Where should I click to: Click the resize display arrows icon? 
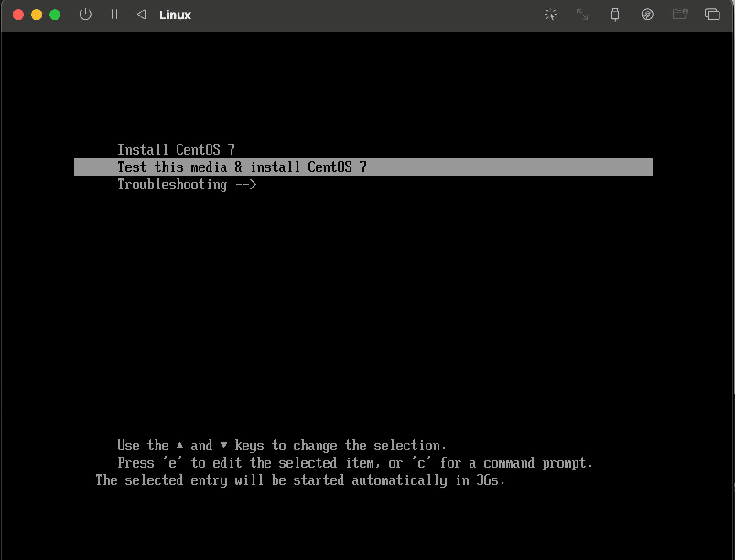[582, 15]
